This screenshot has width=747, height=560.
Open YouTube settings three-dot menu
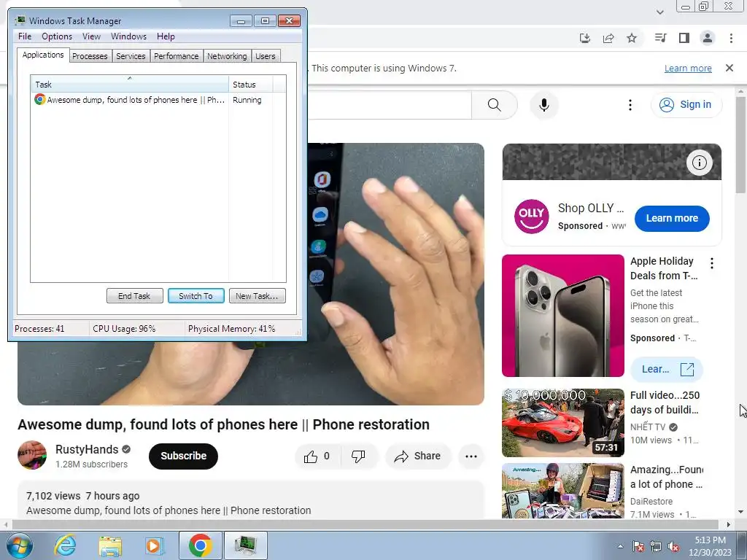(x=630, y=105)
